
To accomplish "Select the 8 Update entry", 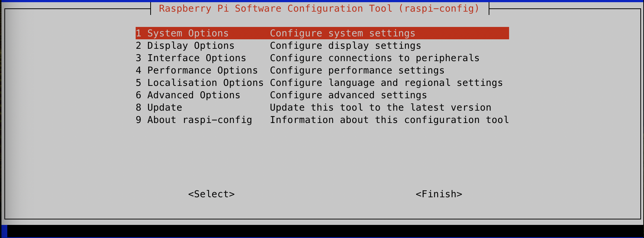I will 159,107.
